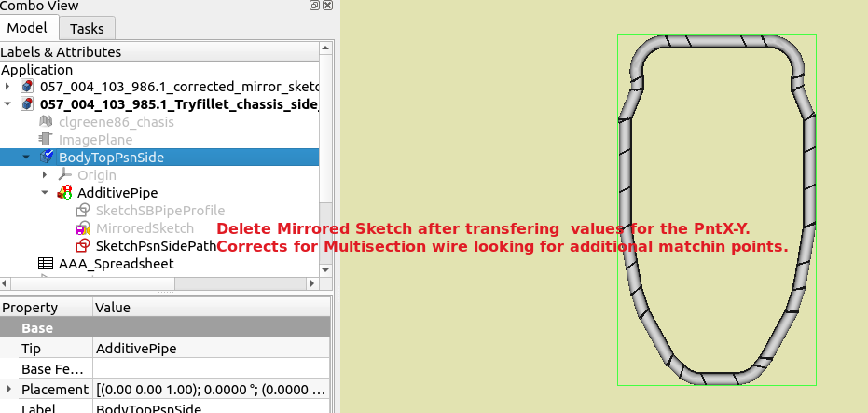868x413 pixels.
Task: Click the SketchPsnSidePath sketch icon
Action: 83,246
